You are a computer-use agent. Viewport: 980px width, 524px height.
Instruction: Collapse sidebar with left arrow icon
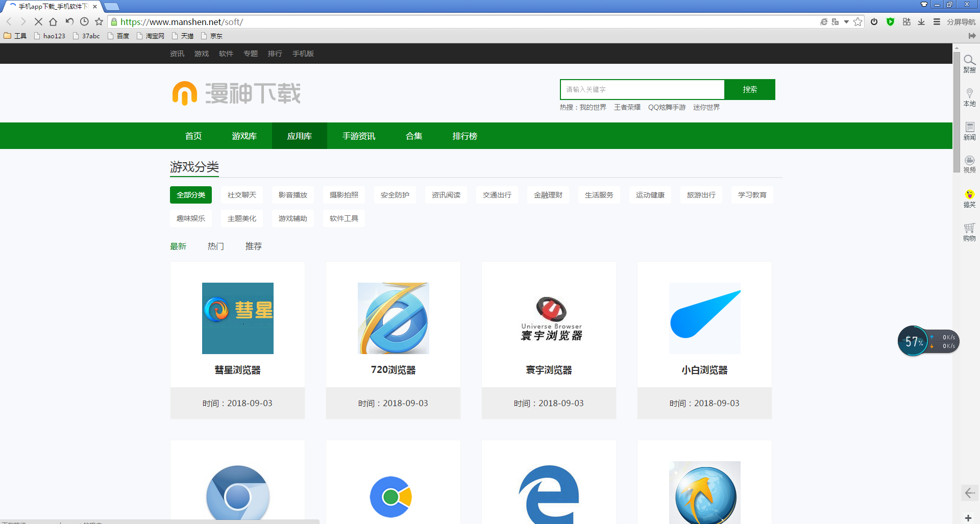coord(970,493)
